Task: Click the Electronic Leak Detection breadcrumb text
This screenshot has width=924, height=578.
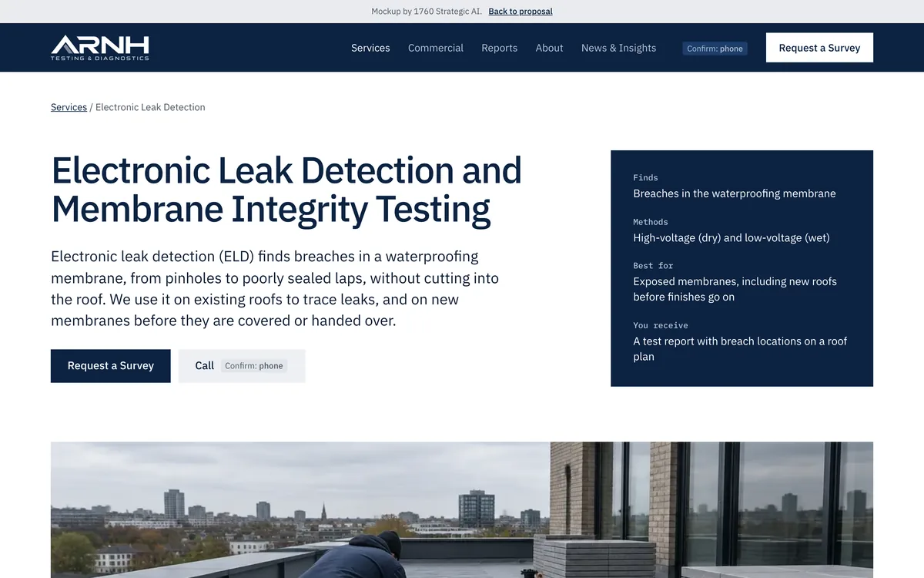Action: 150,107
